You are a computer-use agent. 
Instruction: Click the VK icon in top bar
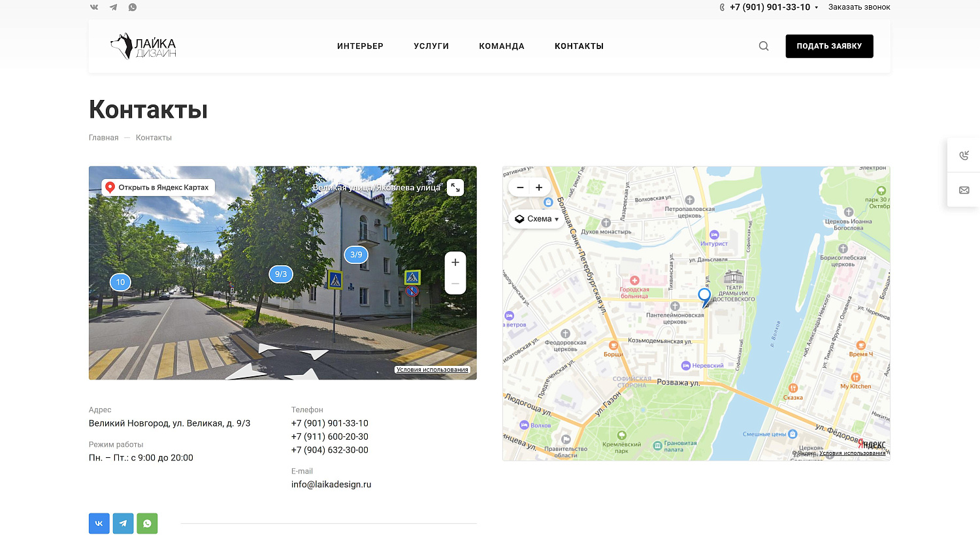[x=94, y=7]
